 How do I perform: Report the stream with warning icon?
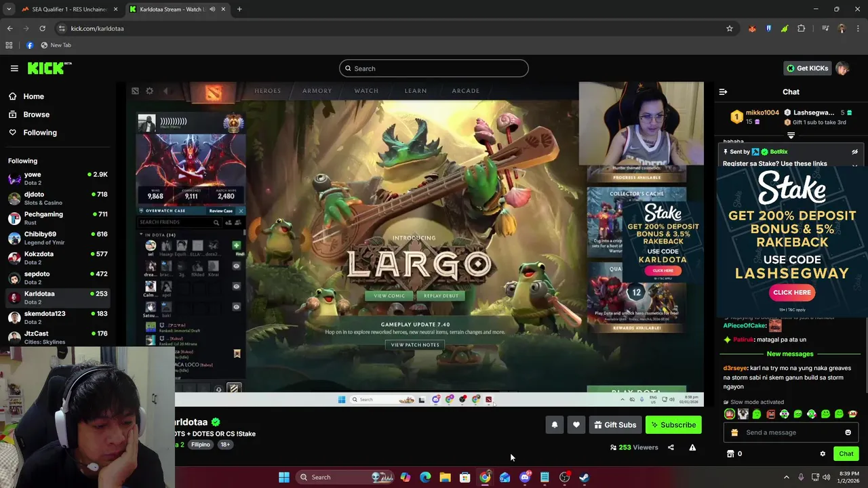point(692,447)
